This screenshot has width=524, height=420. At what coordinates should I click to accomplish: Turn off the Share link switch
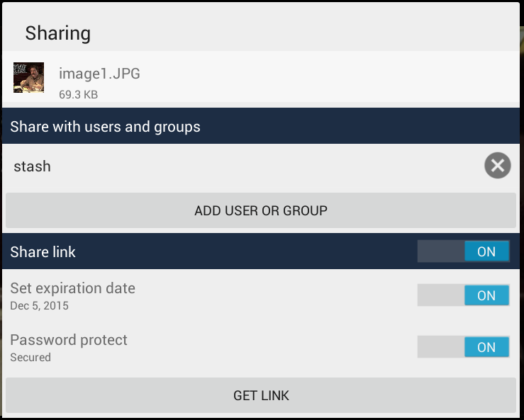[x=463, y=251]
